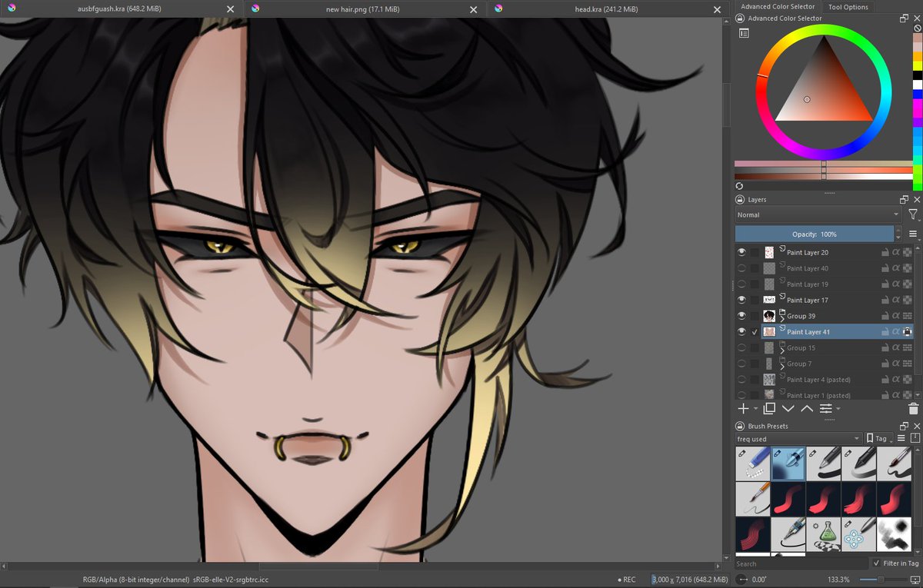Show Paint Layer 40 with its eye icon

(x=741, y=268)
